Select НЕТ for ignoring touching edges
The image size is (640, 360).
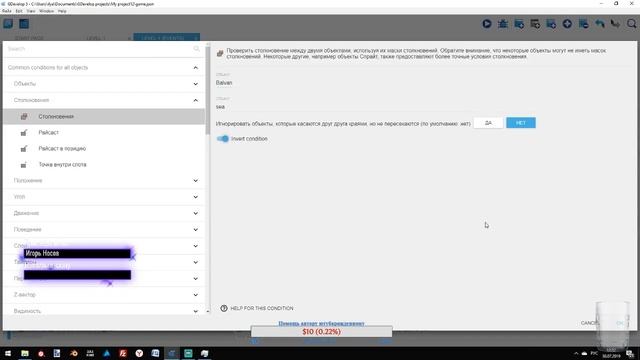[x=521, y=123]
